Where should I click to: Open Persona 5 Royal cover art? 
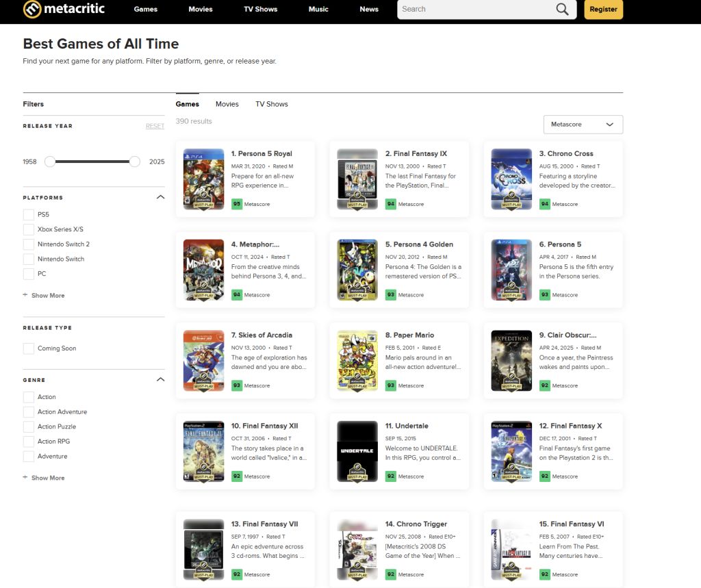[203, 179]
